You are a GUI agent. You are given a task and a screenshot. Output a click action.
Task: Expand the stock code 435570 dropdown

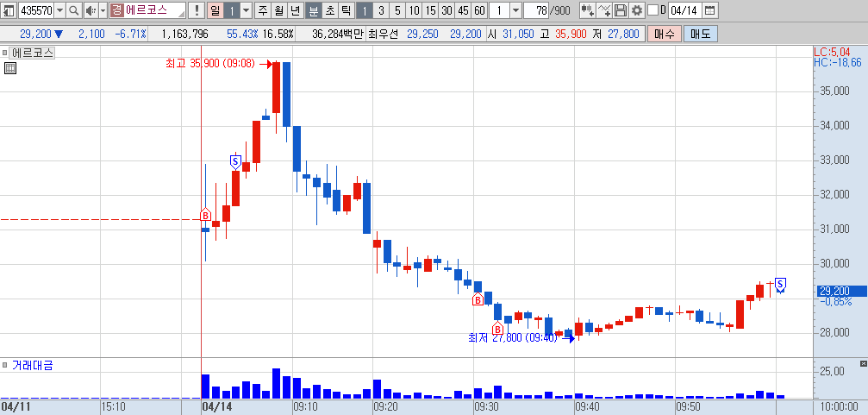click(x=59, y=10)
